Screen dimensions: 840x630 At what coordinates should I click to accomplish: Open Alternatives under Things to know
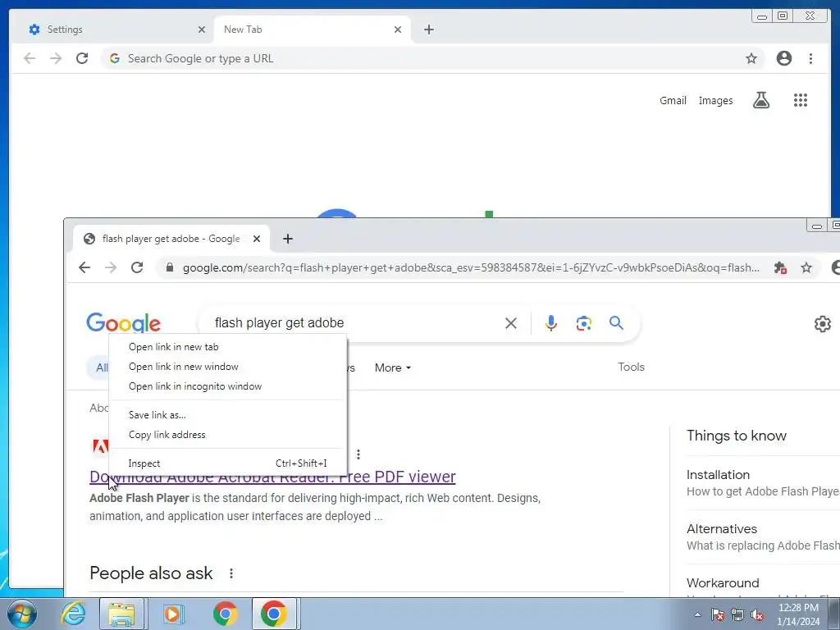click(722, 529)
